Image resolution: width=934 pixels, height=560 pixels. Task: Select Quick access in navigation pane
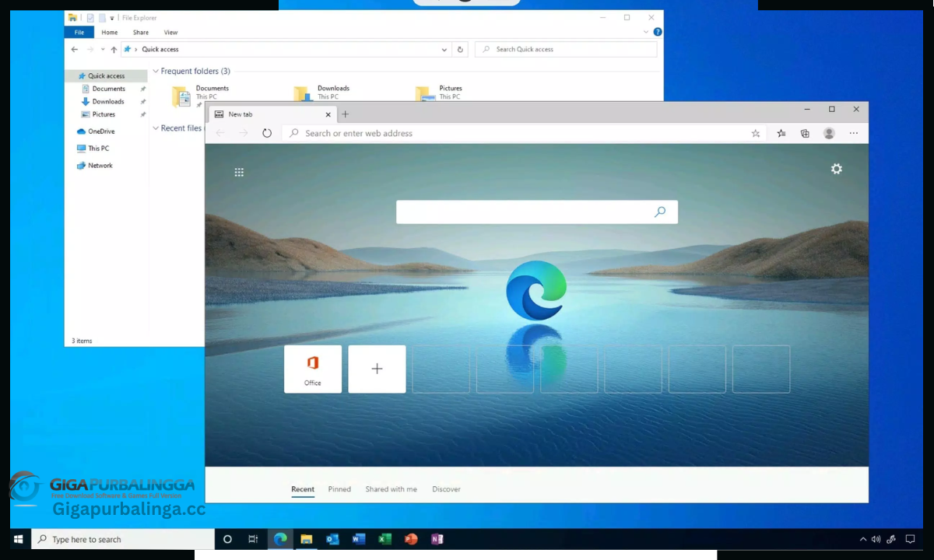107,76
